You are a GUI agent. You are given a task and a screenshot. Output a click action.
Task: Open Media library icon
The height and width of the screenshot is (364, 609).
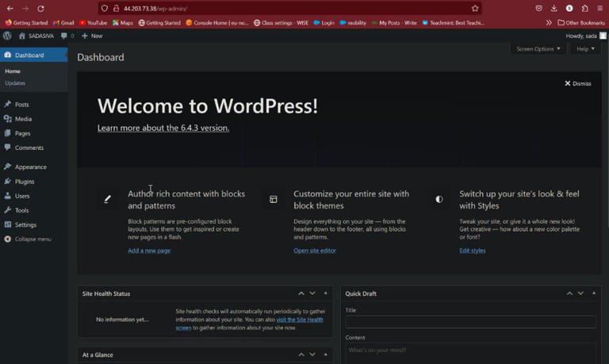pos(7,118)
